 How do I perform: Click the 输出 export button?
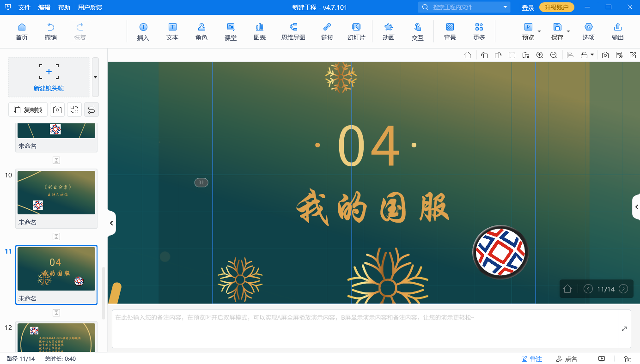(x=617, y=31)
